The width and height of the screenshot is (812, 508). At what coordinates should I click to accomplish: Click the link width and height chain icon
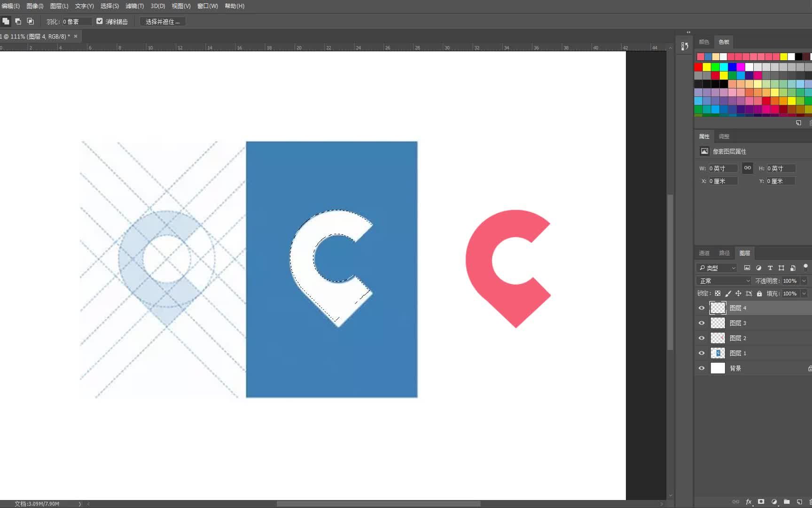click(747, 168)
